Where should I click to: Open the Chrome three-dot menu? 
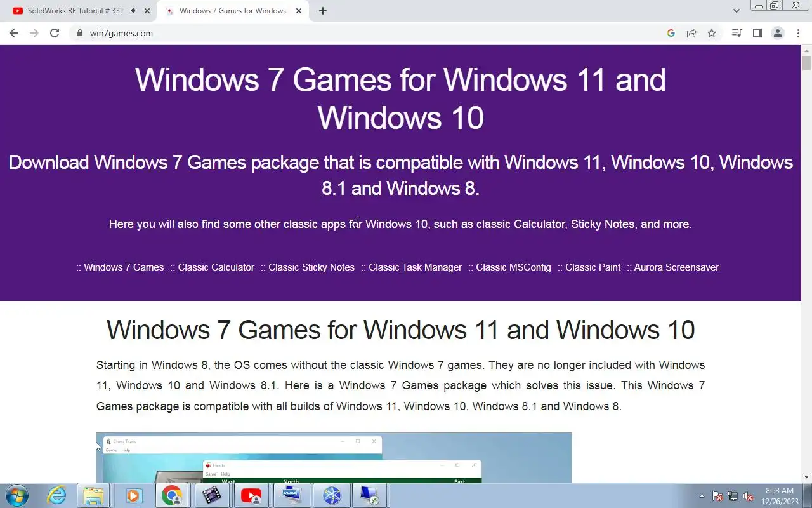click(797, 33)
